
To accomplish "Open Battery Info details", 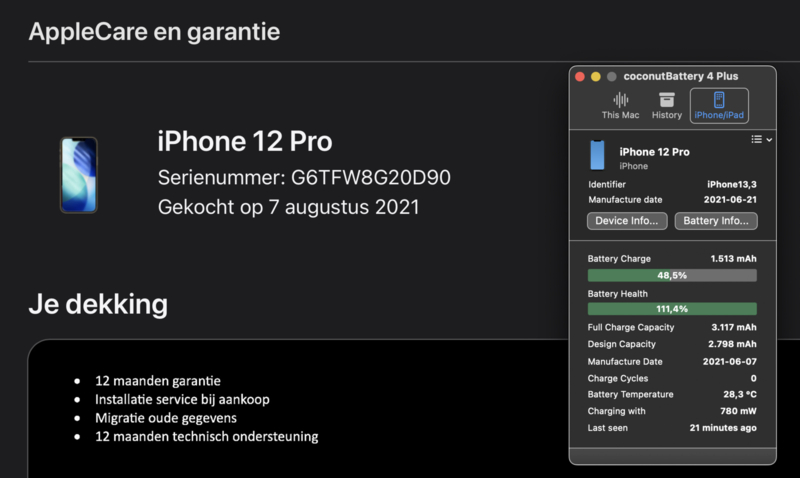I will coord(715,221).
